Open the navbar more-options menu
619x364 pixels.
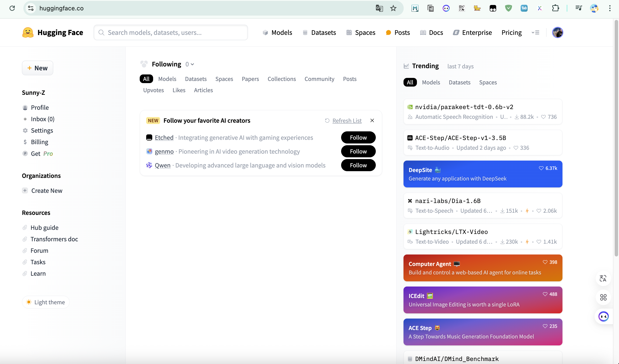(x=535, y=32)
